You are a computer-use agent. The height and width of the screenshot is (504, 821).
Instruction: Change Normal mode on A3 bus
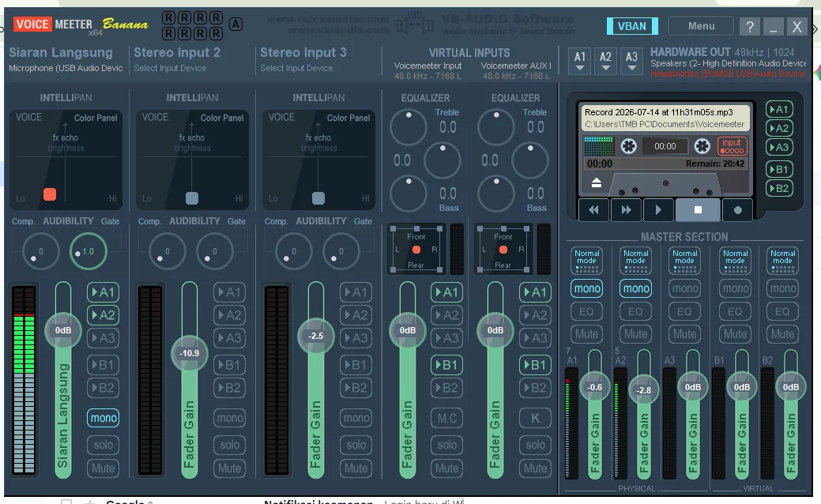(x=685, y=261)
